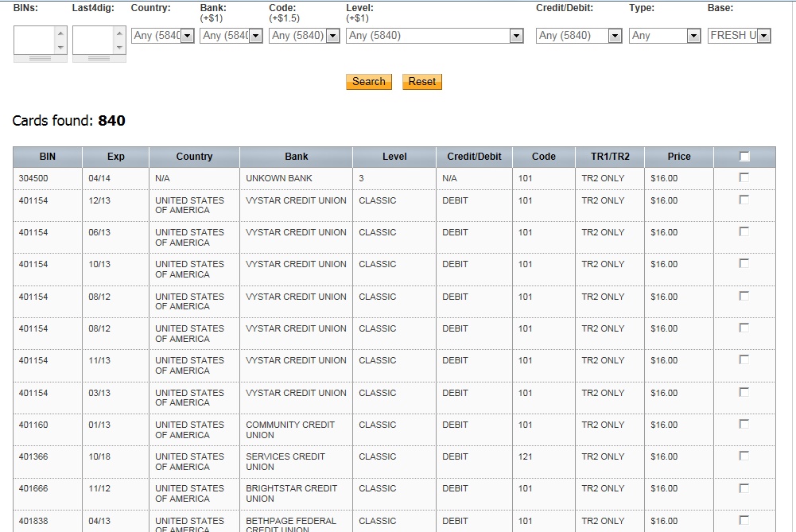This screenshot has height=532, width=796.
Task: Check the COMMUNITY CREDIT UNION row checkbox
Action: [744, 425]
